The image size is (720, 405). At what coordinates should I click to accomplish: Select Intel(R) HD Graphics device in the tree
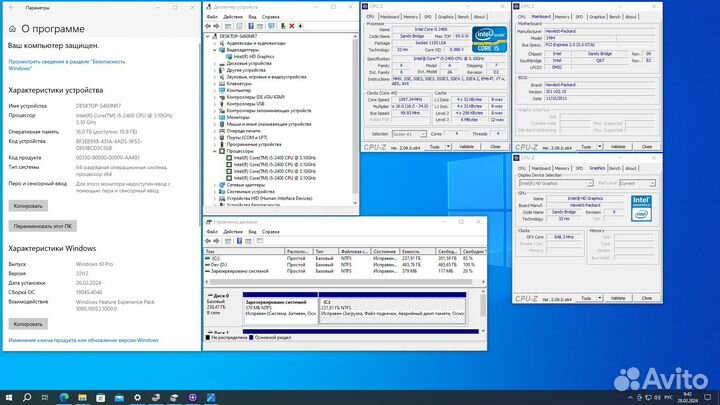[251, 56]
